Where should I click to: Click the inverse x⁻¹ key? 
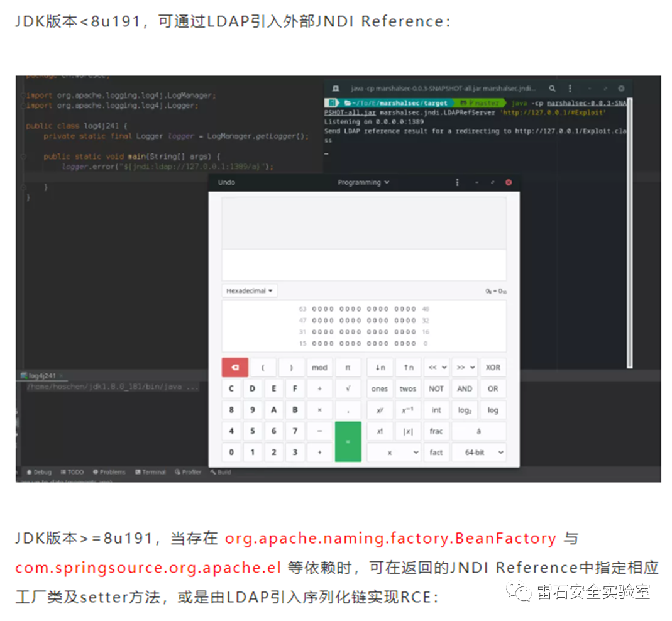[408, 410]
